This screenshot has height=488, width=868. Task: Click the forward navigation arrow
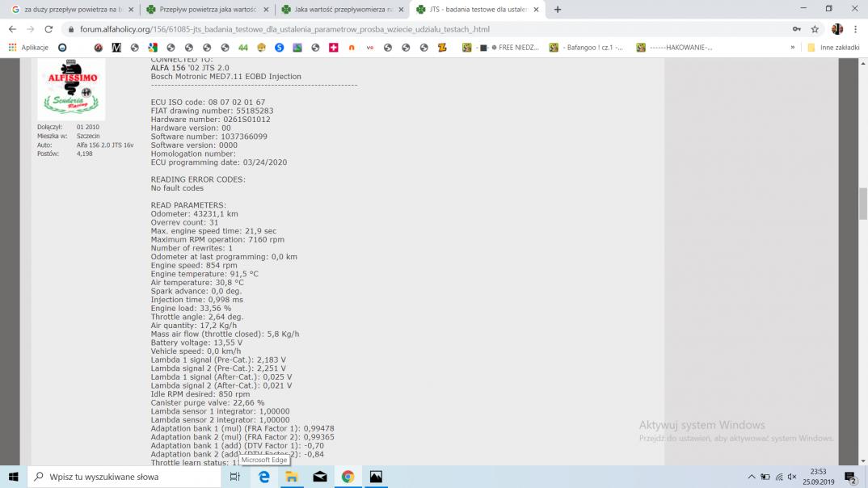tap(31, 29)
